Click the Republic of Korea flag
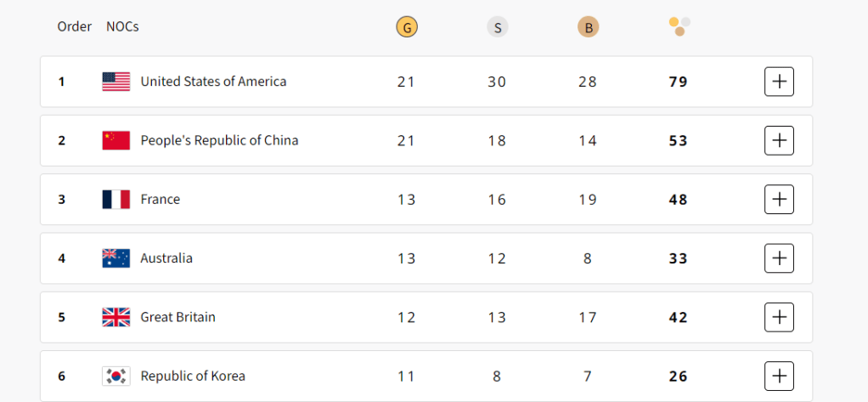The width and height of the screenshot is (868, 402). 116,376
